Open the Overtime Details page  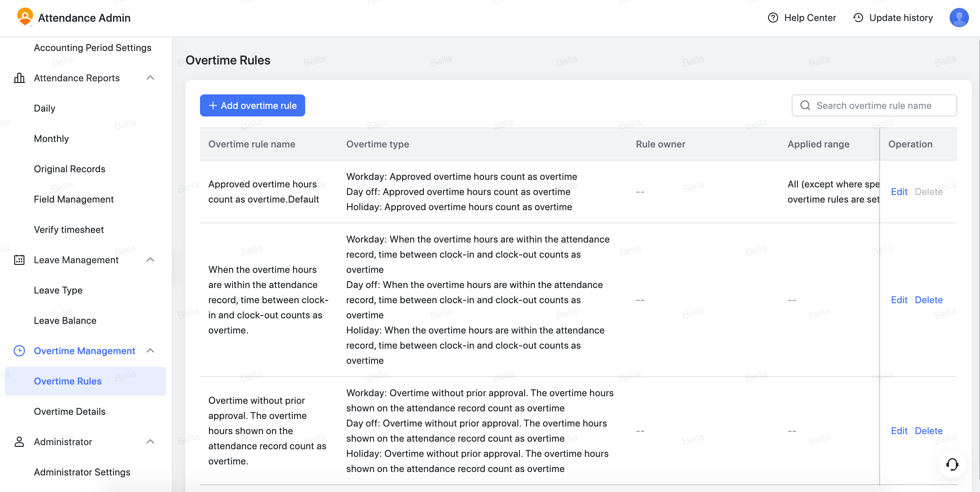point(70,411)
